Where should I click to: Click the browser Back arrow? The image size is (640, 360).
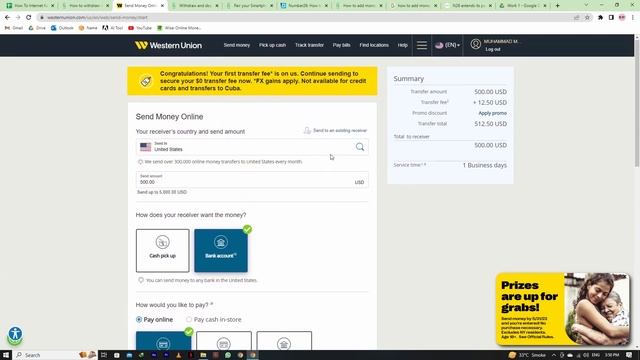coord(7,18)
